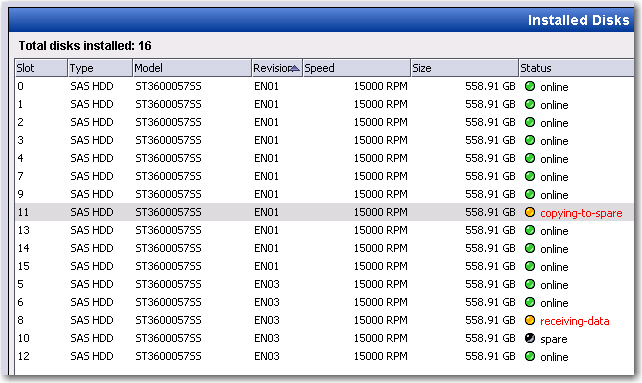Click the green status icon for slot 12
The width and height of the screenshot is (642, 383).
[x=530, y=356]
